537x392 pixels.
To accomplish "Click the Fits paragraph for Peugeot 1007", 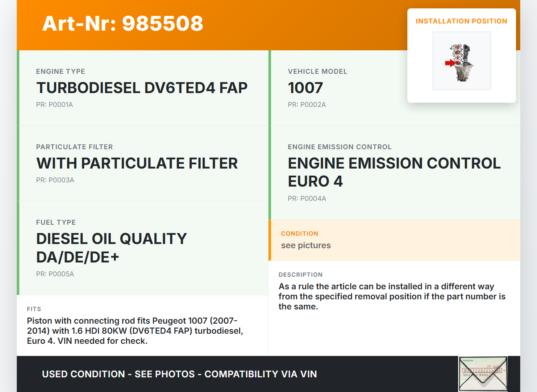I will [x=135, y=331].
